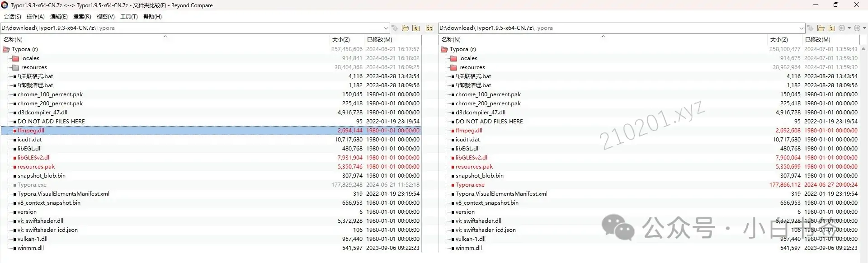Click the 177,829,248 size of left Typora.exe
The height and width of the screenshot is (263, 868).
click(347, 185)
